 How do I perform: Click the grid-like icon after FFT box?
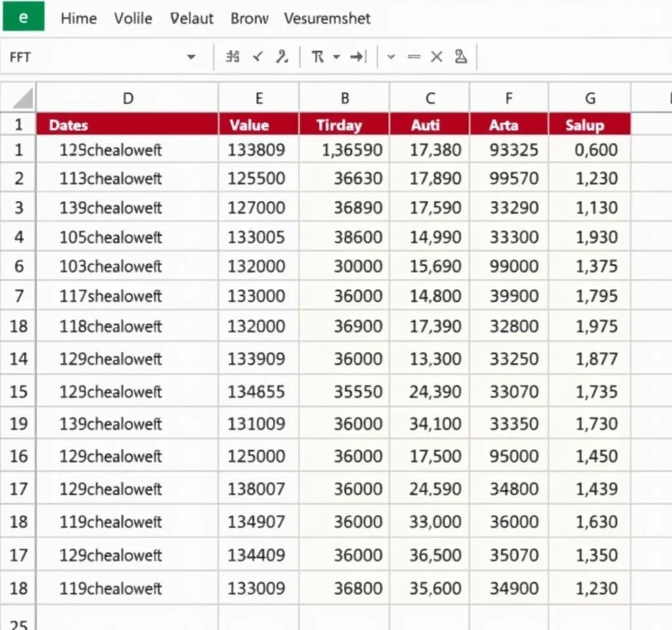pyautogui.click(x=232, y=57)
